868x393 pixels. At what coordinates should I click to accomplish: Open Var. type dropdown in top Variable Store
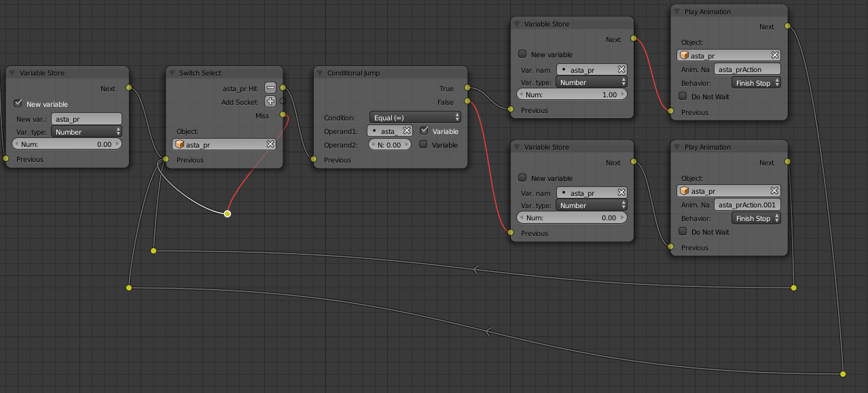pos(590,82)
